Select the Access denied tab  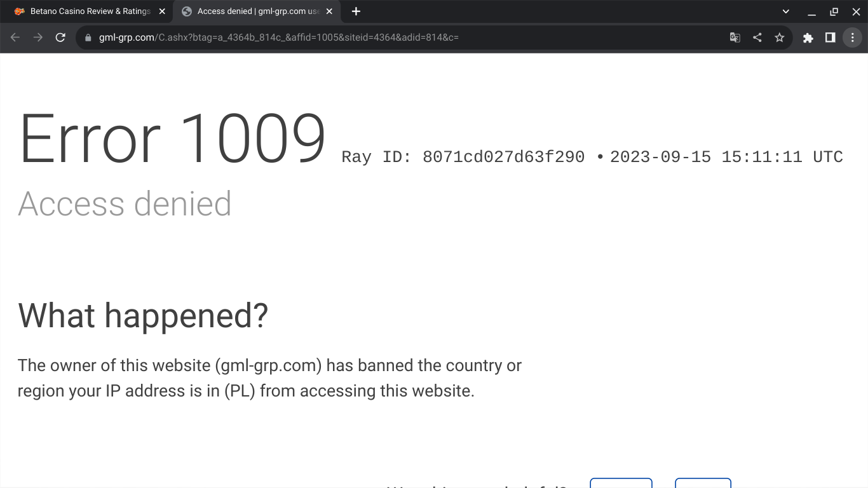click(x=254, y=11)
